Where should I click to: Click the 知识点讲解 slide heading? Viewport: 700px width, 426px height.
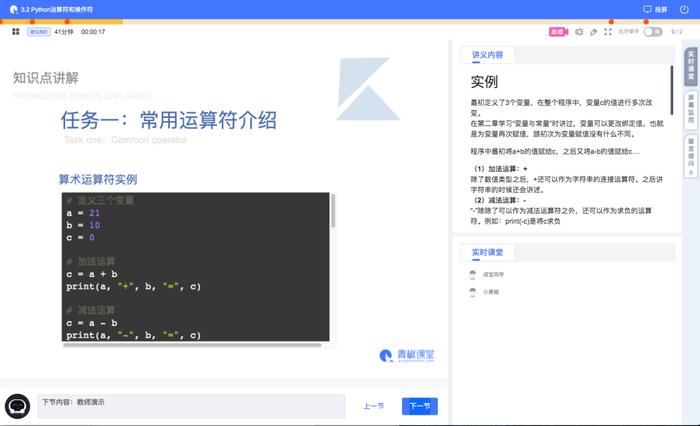pos(46,78)
